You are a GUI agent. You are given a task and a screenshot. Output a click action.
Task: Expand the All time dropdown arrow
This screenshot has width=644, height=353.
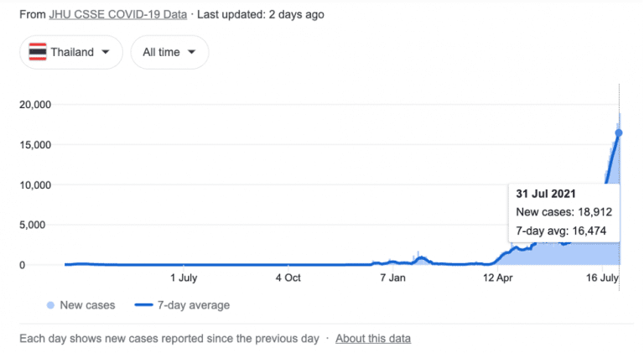click(x=191, y=52)
